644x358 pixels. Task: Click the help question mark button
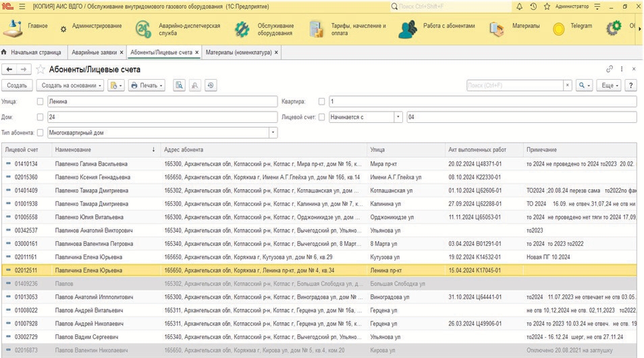pyautogui.click(x=631, y=86)
